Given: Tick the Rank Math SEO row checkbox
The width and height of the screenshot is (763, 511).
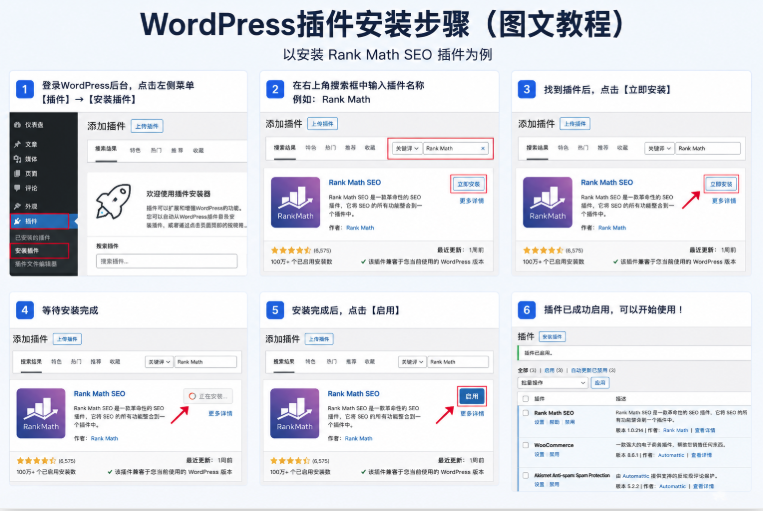Looking at the screenshot, I should pos(526,413).
